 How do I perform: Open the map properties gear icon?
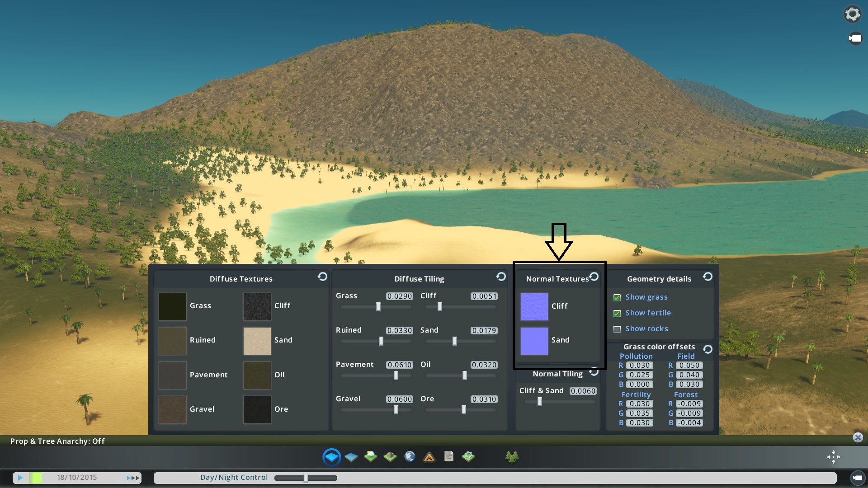click(468, 457)
